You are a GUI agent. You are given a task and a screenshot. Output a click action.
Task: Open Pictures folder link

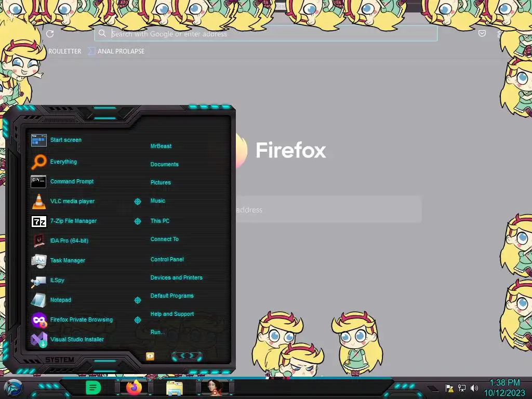[161, 182]
